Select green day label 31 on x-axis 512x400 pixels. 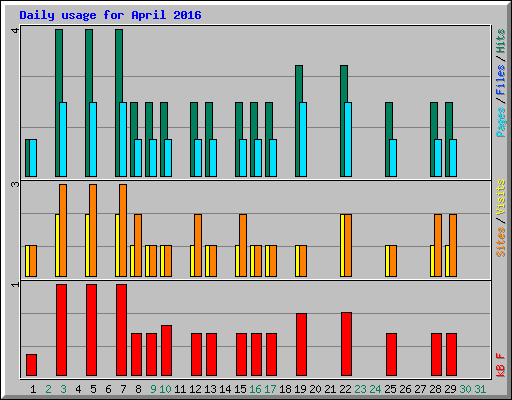(480, 389)
